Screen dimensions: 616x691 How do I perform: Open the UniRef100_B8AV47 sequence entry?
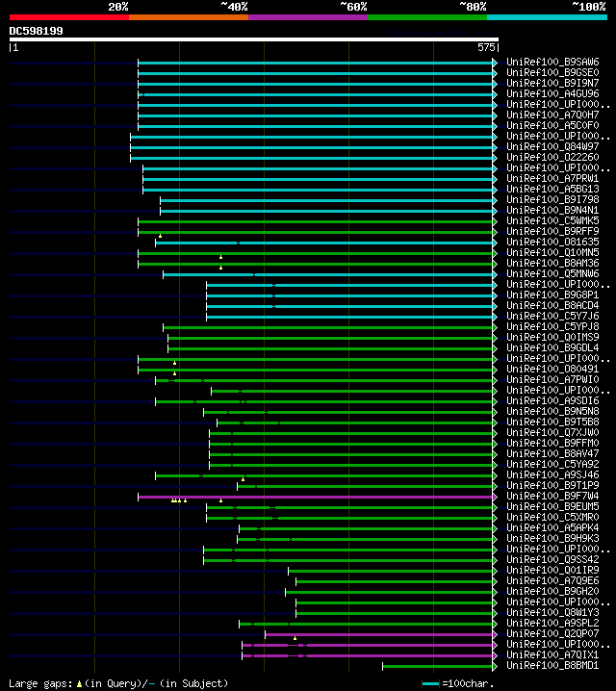tap(552, 453)
